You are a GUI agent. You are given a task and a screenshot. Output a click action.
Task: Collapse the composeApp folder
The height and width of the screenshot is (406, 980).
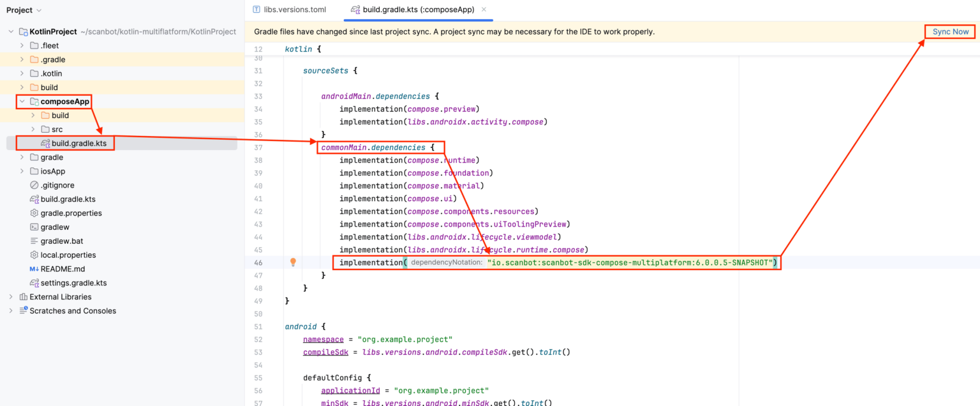tap(22, 101)
